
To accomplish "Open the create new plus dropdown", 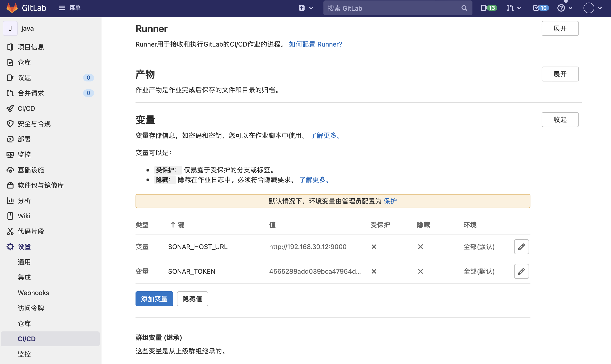I will pos(305,8).
